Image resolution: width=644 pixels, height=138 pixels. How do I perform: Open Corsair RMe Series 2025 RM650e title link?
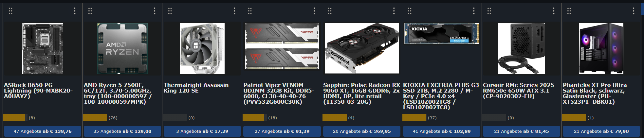click(519, 91)
